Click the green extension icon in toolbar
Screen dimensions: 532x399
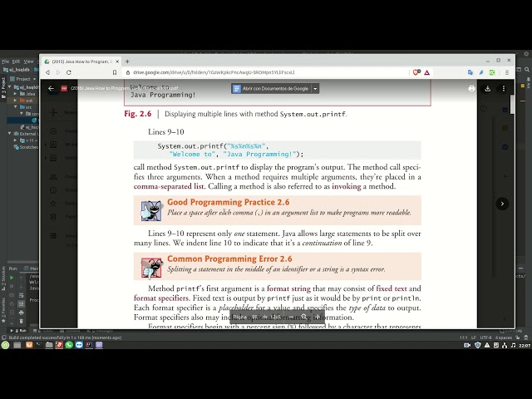click(x=492, y=72)
